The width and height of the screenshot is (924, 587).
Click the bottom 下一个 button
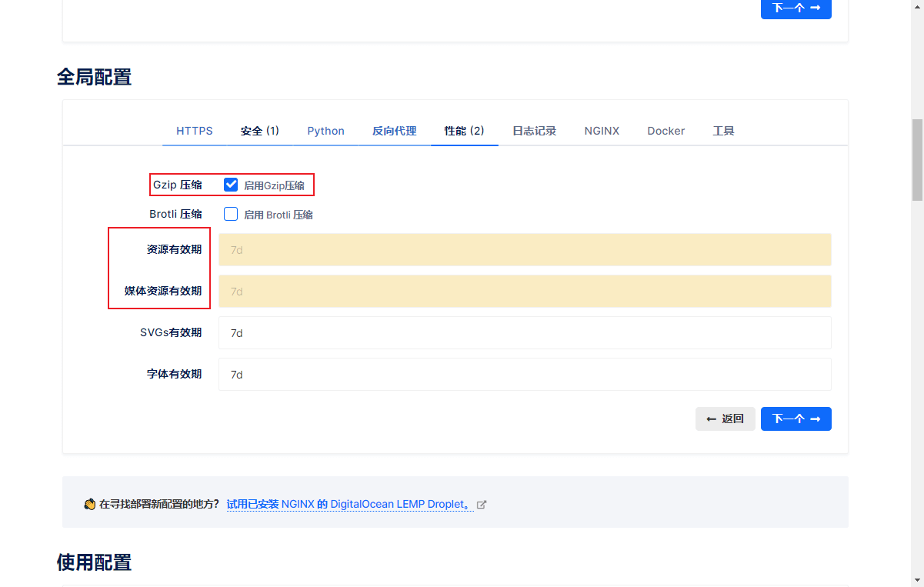(796, 419)
